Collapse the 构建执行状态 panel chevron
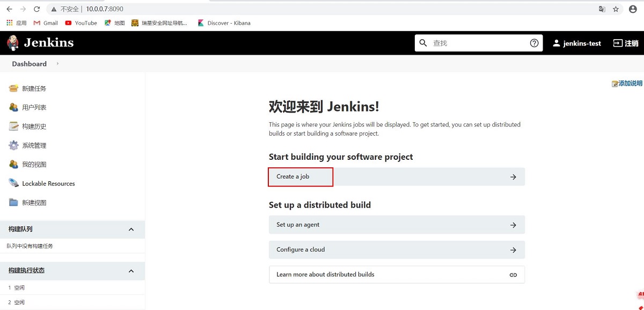Screen dimensions: 644x310 pos(131,271)
